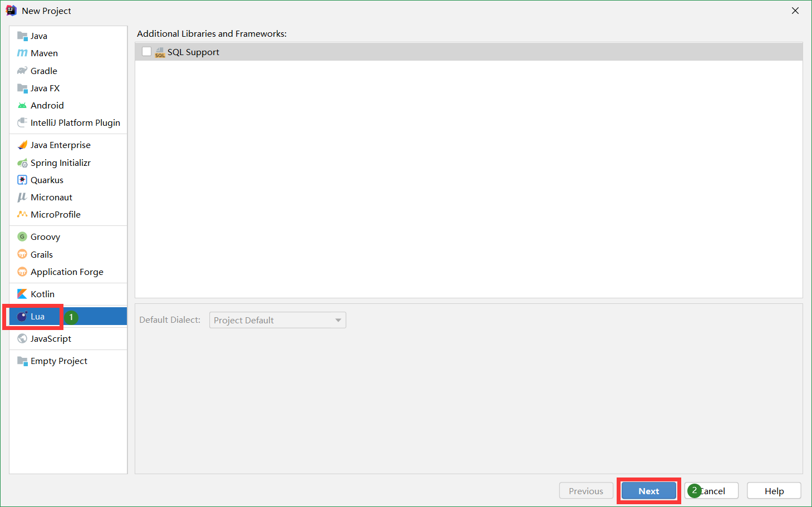Select the Java project type icon
812x507 pixels.
[x=23, y=36]
